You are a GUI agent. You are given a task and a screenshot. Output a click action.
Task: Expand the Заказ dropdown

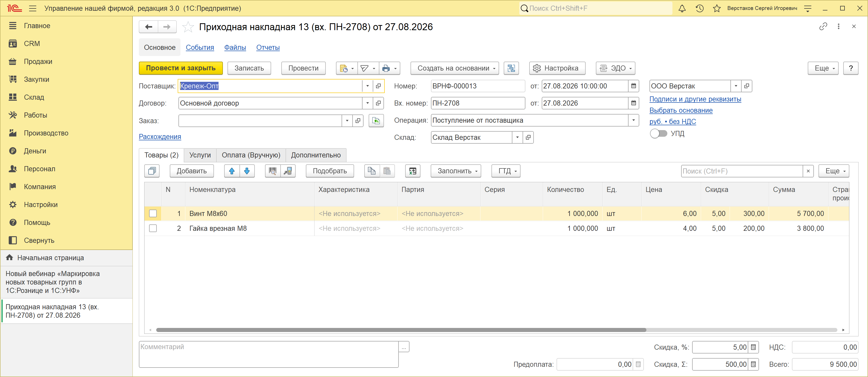pyautogui.click(x=347, y=121)
